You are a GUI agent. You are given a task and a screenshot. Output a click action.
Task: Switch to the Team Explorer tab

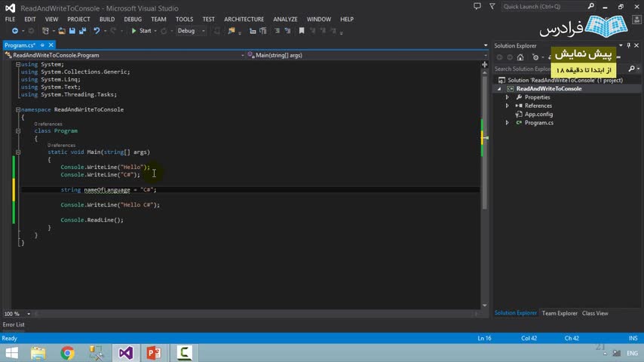tap(560, 313)
